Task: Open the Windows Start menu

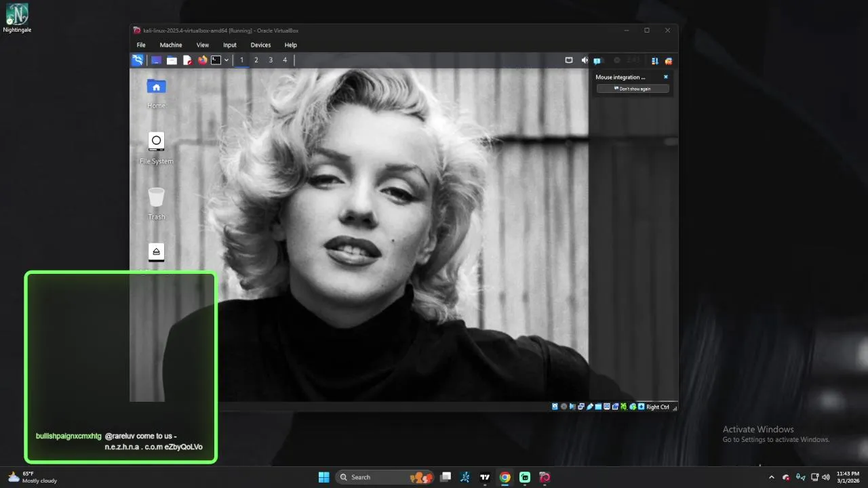Action: [324, 477]
